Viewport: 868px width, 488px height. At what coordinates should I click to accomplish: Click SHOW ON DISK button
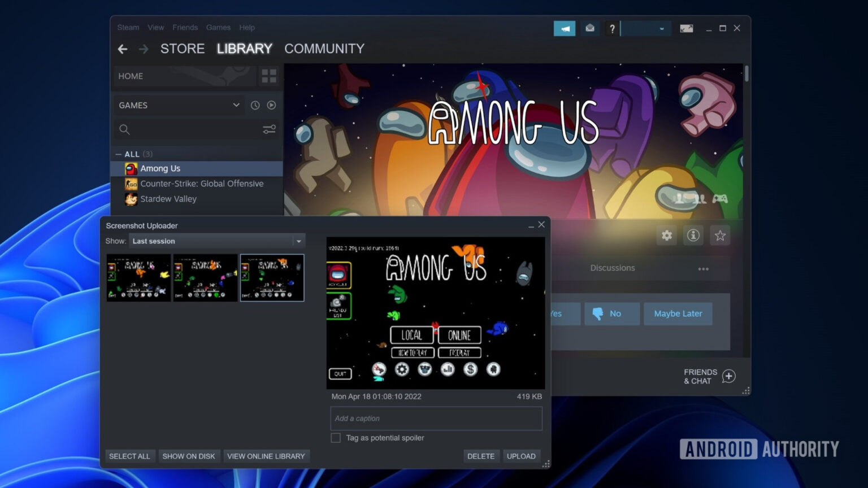[x=189, y=456]
